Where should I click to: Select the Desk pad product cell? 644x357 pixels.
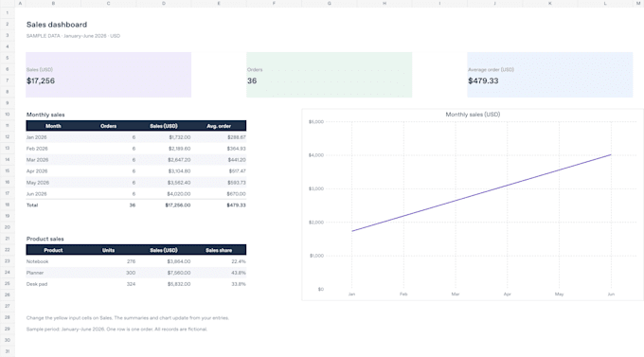coord(53,284)
